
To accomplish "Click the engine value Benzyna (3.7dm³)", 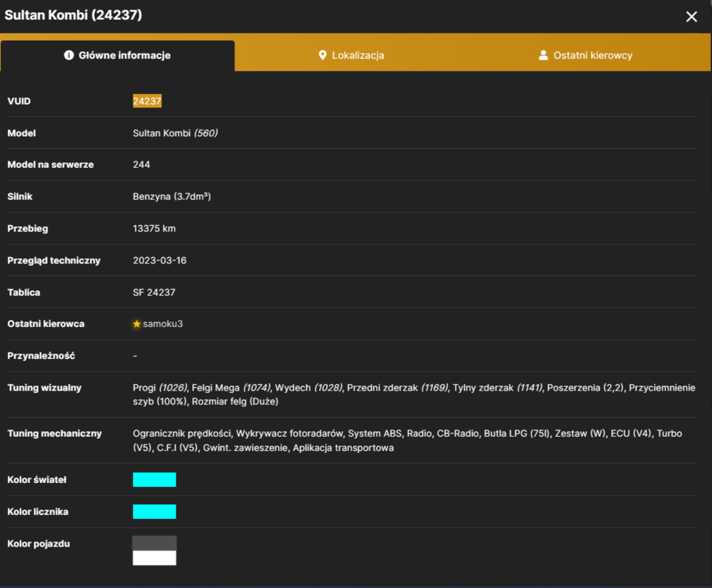I will 172,196.
